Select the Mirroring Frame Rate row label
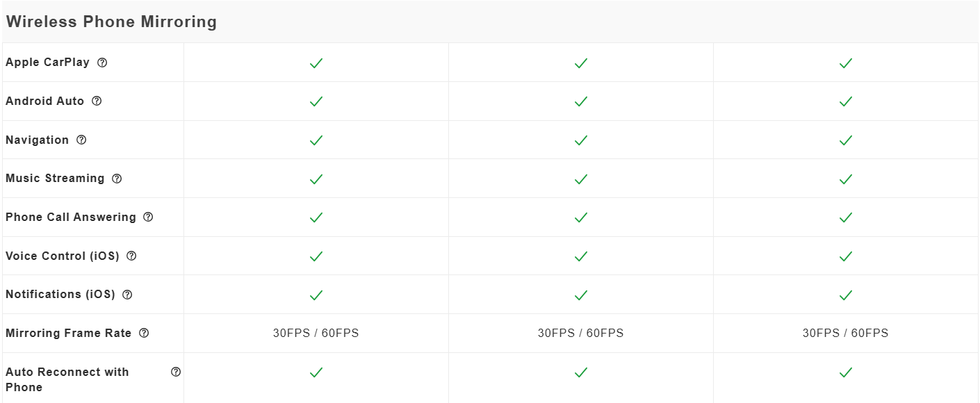 68,334
